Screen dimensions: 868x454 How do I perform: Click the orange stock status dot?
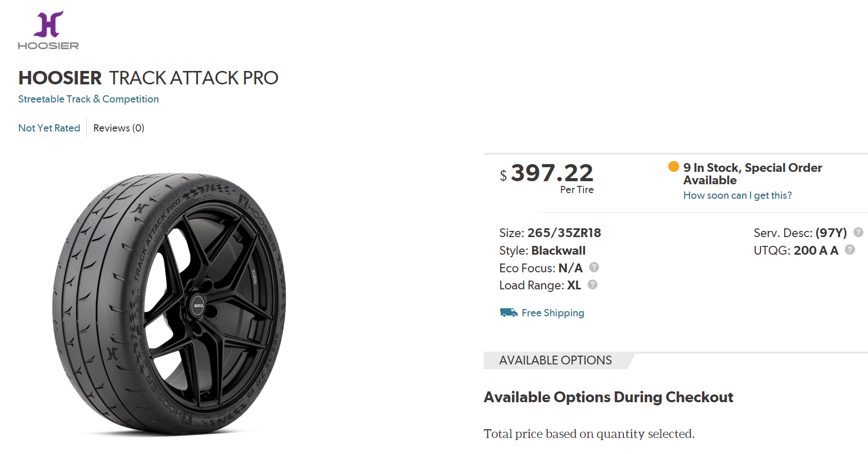674,167
